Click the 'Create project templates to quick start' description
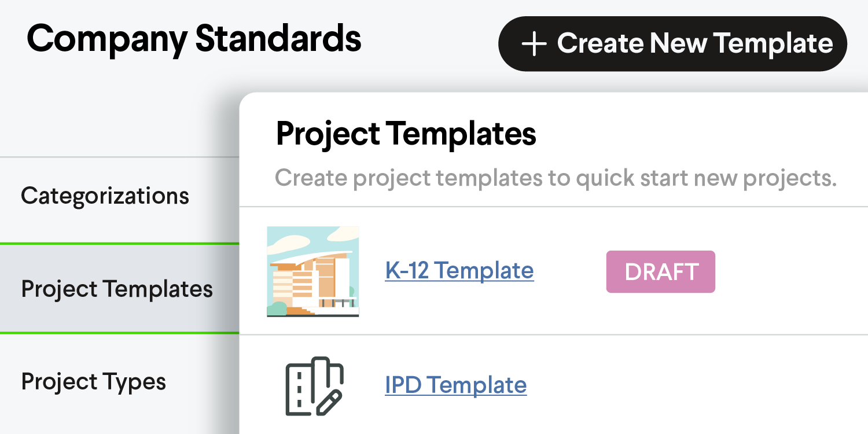 click(556, 178)
